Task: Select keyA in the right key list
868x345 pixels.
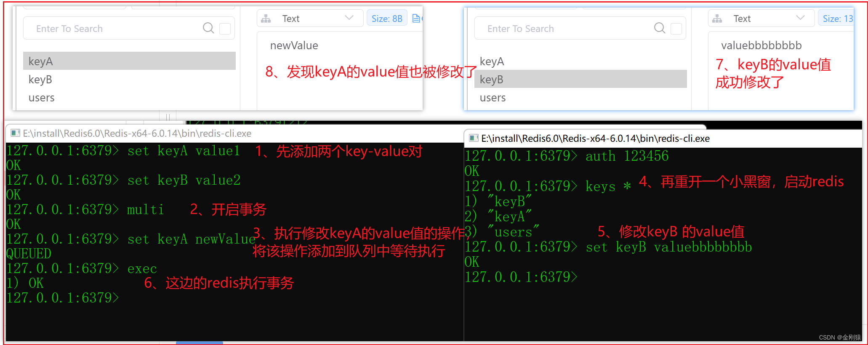Action: (580, 61)
